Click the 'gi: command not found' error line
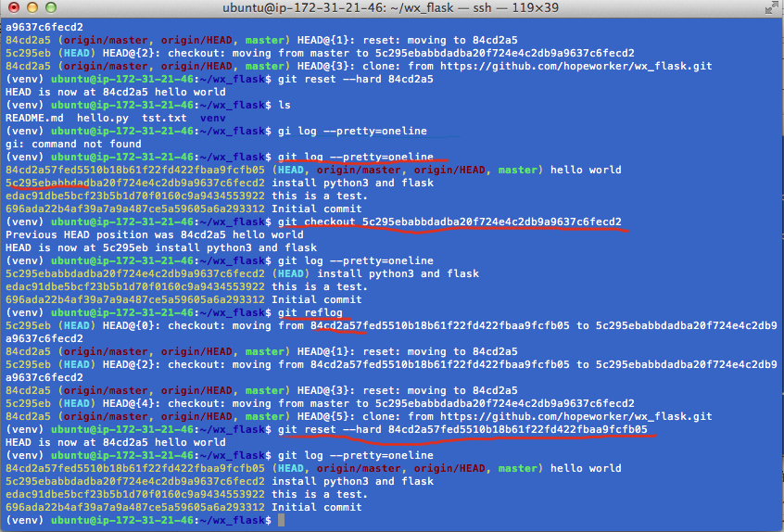Viewport: 784px width, 532px height. point(73,144)
